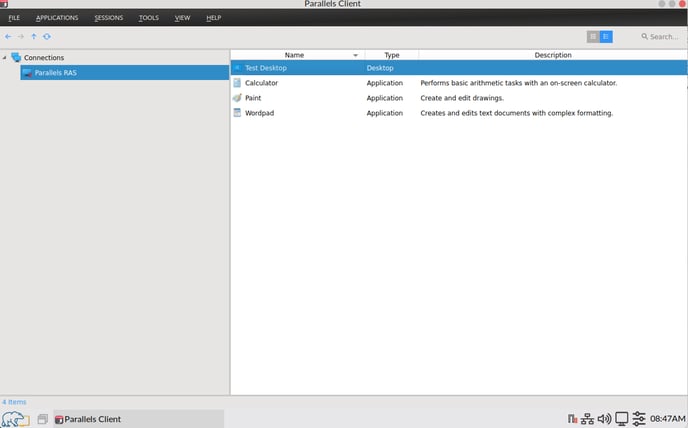Open the Help menu
The image size is (688, 428).
coord(214,18)
